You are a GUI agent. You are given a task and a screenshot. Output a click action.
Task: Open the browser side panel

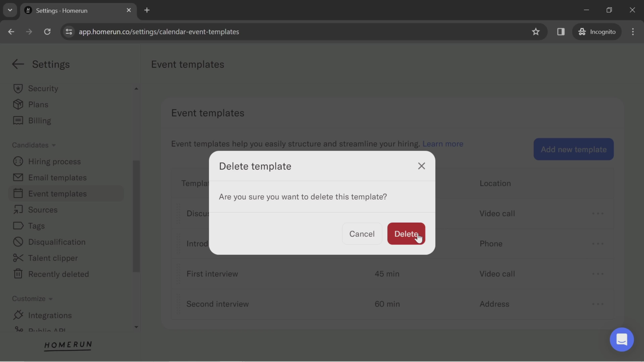(x=561, y=32)
